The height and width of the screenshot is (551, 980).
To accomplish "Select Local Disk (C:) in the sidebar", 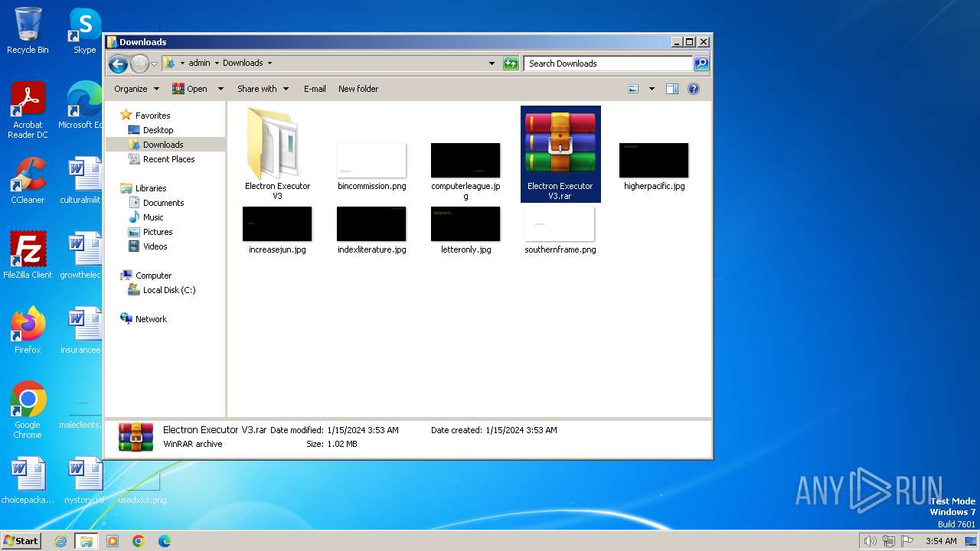I will 168,290.
